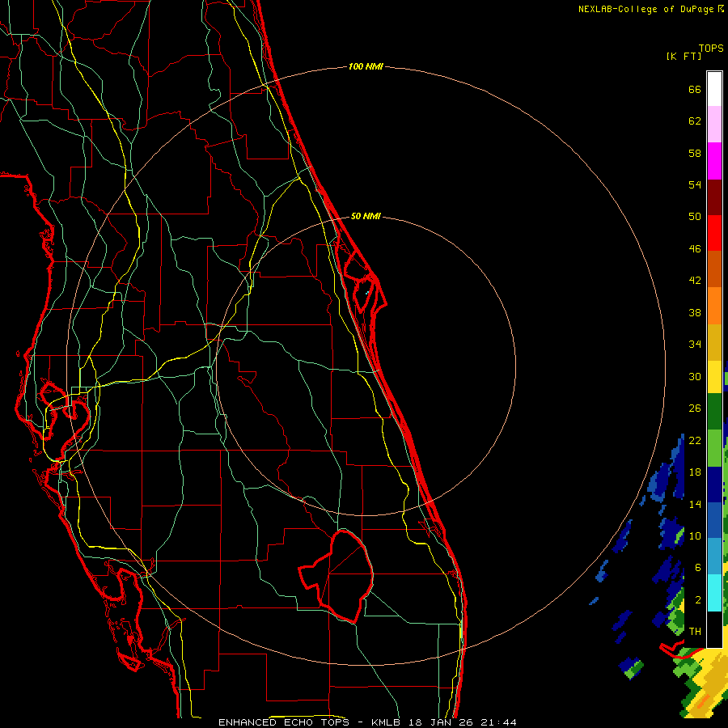Click the 66 value on the legend
Viewport: 728px width, 728px height.
[x=695, y=89]
